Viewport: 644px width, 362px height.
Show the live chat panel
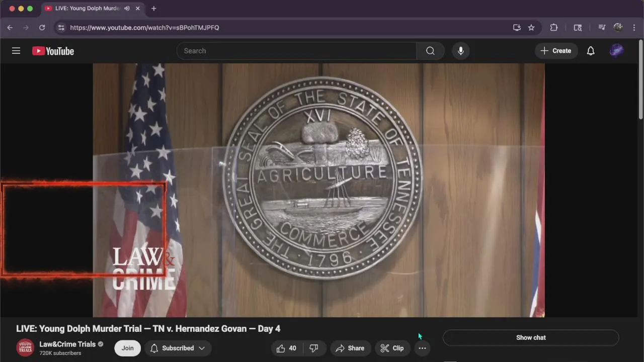tap(531, 338)
